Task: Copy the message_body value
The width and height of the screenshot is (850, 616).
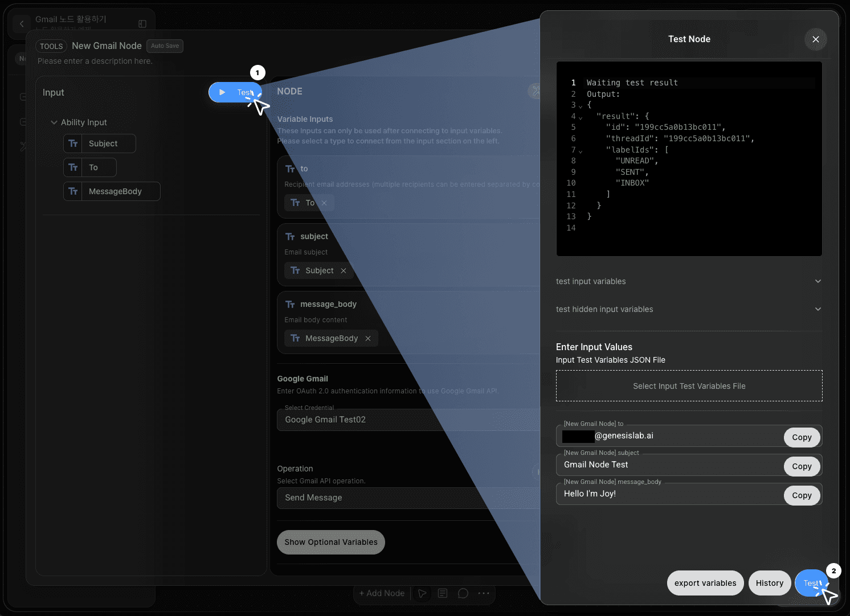Action: pos(802,495)
